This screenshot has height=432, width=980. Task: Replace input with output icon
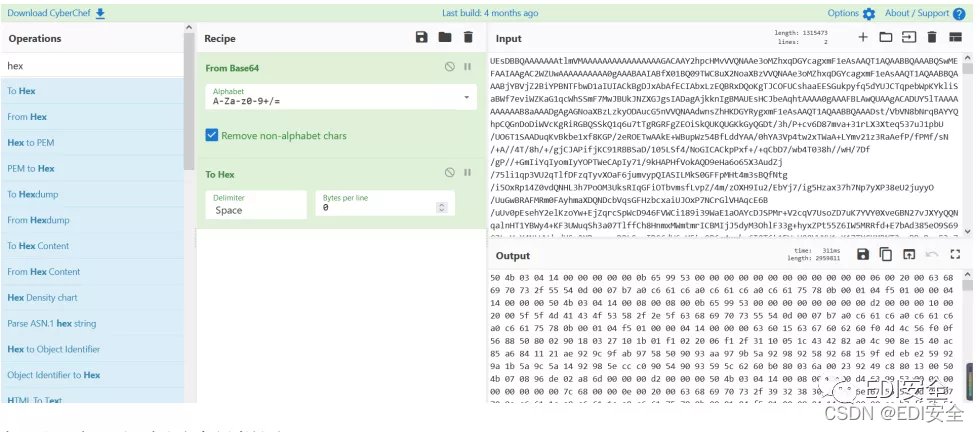point(909,254)
